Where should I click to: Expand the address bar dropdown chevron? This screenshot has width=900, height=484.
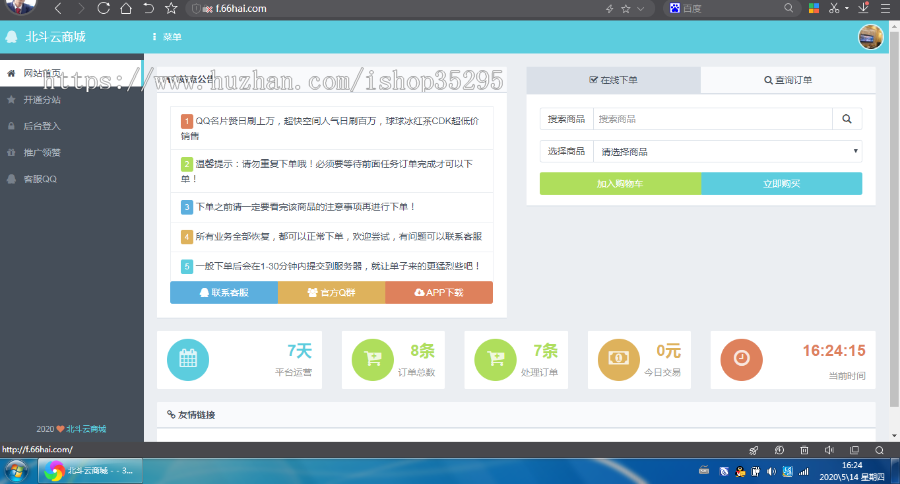(x=641, y=9)
